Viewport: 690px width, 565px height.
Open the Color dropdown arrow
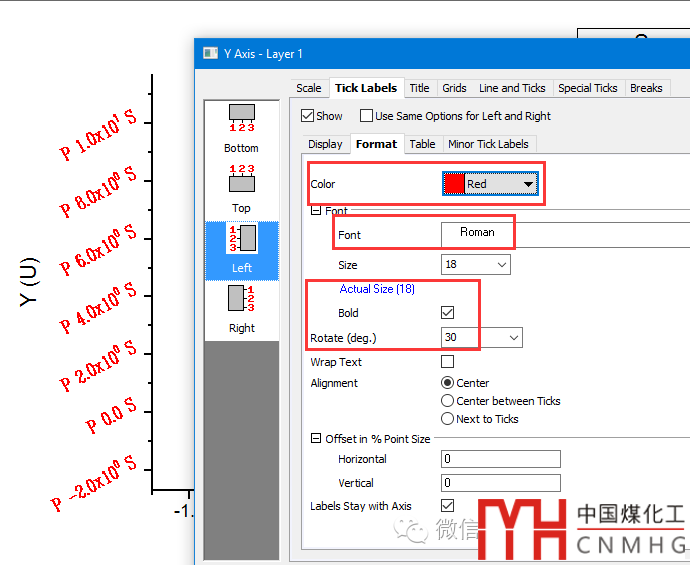click(x=528, y=184)
